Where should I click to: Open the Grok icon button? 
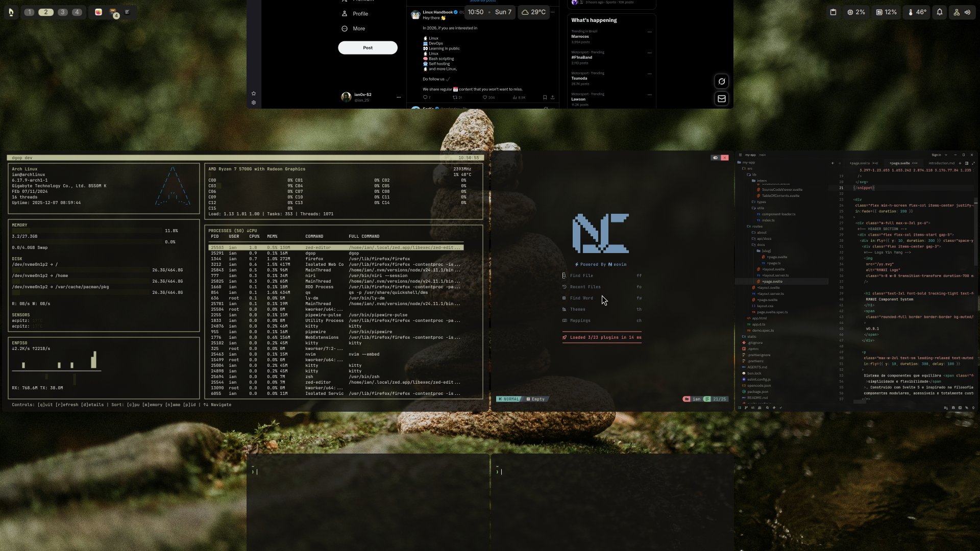point(722,82)
